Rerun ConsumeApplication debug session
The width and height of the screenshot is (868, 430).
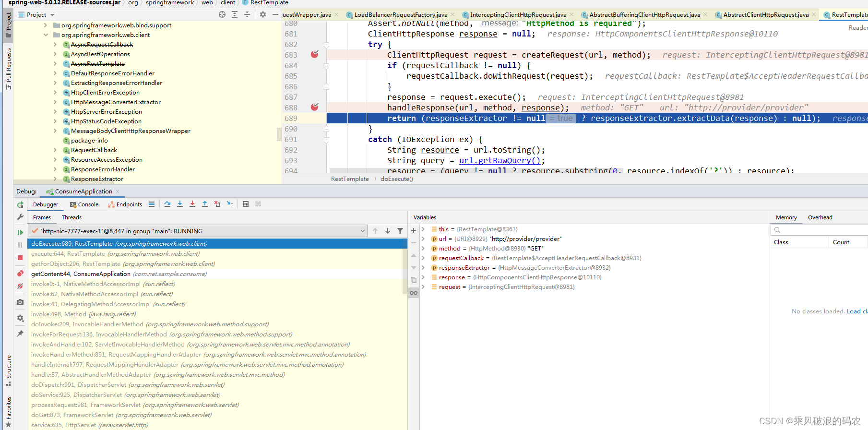click(20, 205)
